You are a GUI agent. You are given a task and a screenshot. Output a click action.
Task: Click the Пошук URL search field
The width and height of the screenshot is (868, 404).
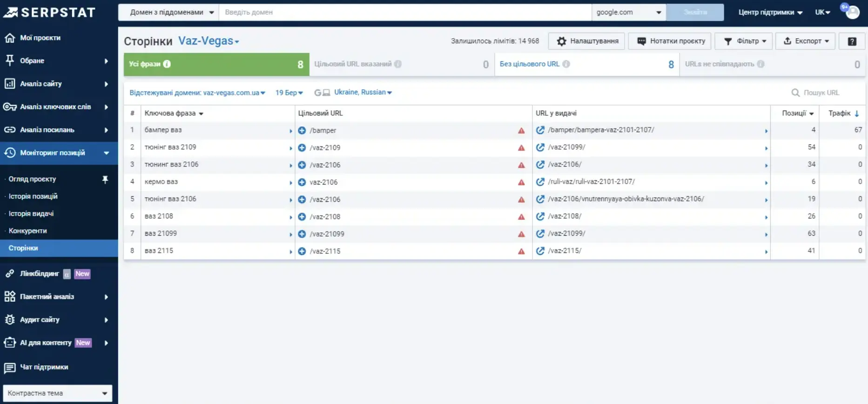click(826, 93)
